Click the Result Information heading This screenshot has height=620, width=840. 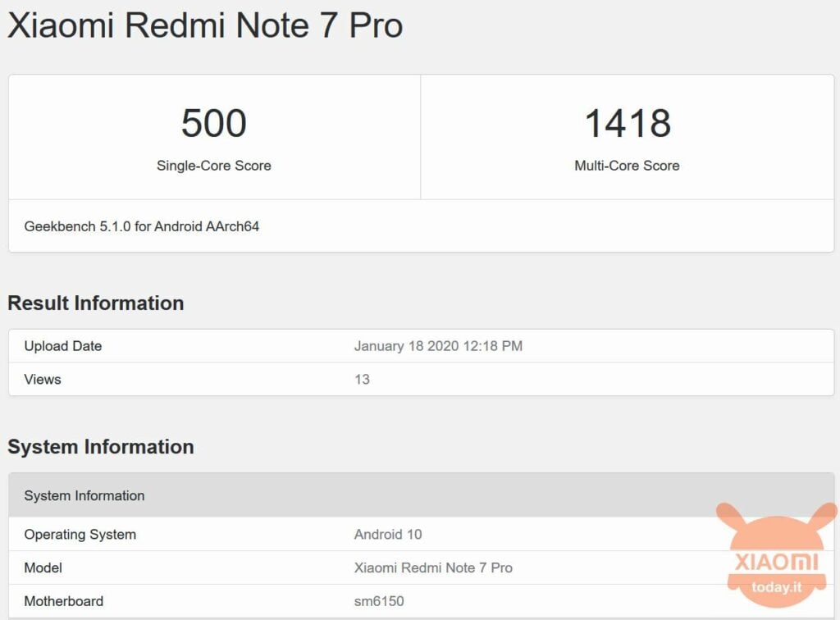tap(96, 303)
